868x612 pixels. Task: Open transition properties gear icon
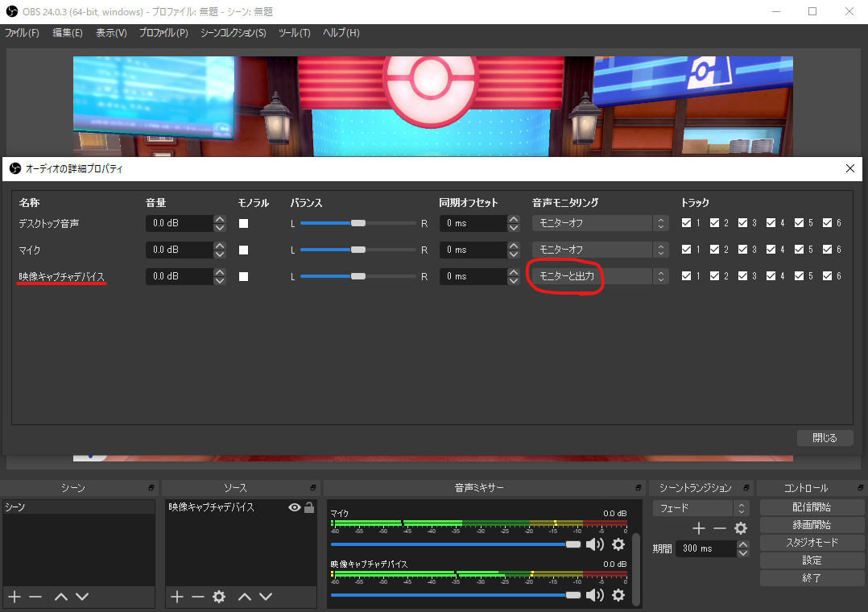(741, 528)
